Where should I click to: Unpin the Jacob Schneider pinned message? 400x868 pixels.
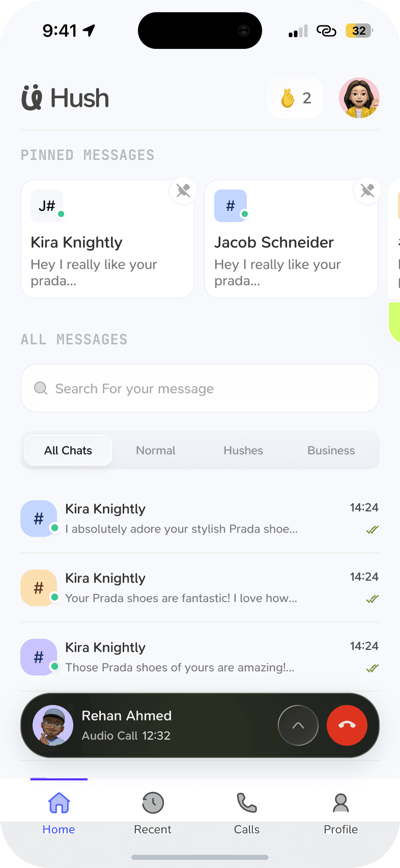367,191
